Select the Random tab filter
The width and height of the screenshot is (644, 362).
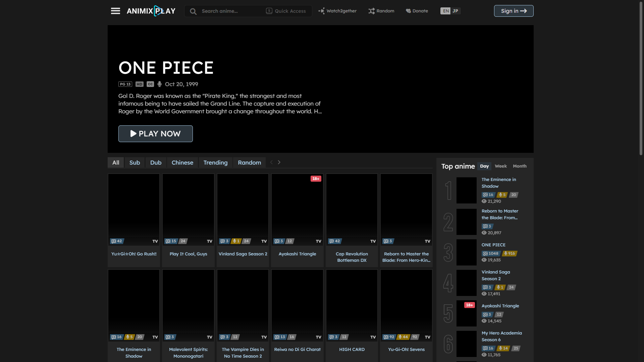click(x=250, y=162)
